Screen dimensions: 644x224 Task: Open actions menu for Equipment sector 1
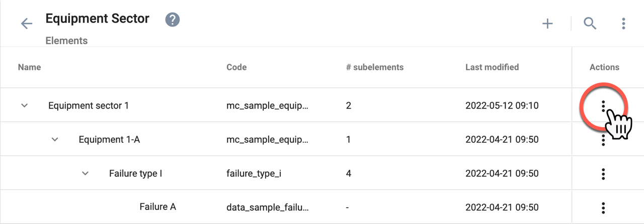click(603, 106)
